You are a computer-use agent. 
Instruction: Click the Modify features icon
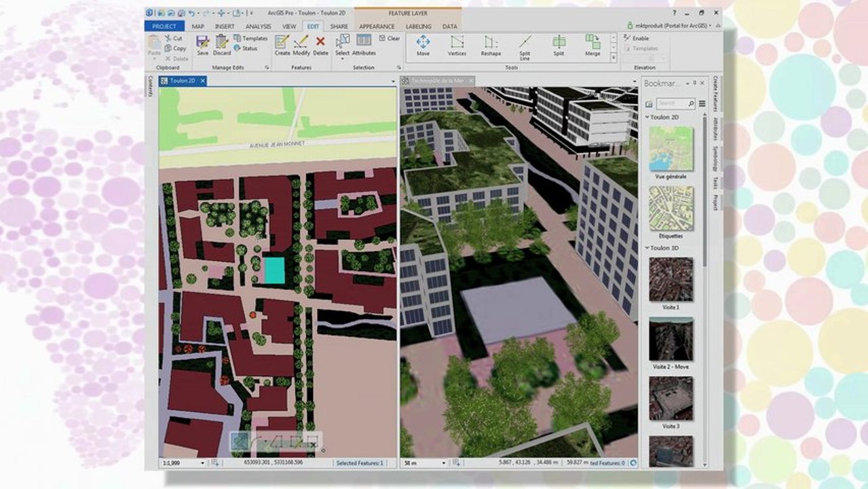(301, 41)
